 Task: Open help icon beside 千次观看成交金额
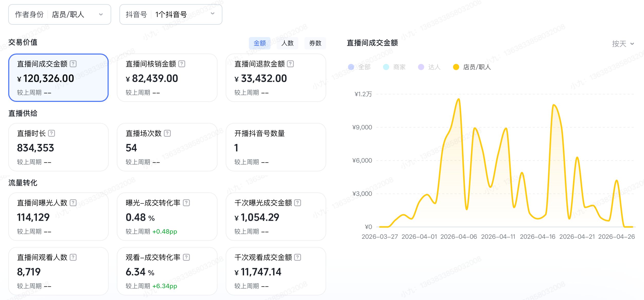[298, 257]
